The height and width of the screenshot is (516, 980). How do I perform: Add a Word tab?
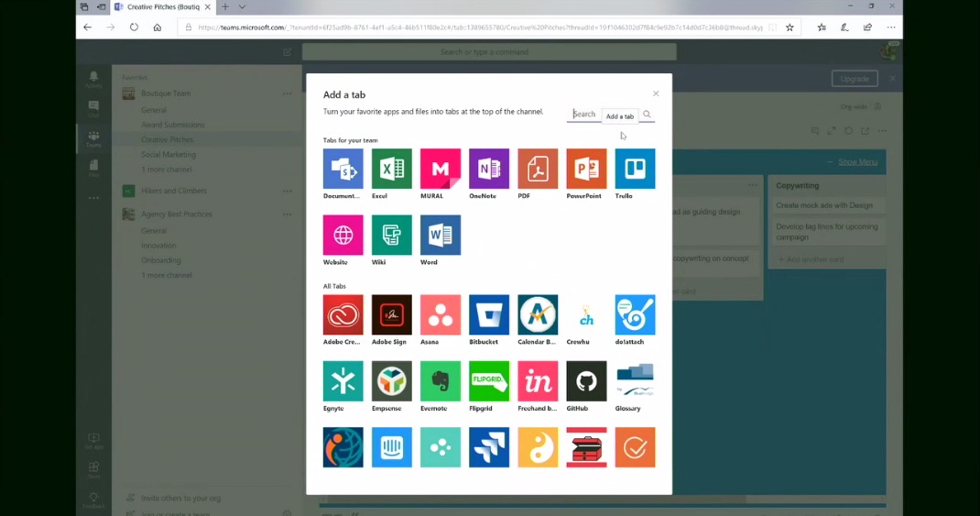pyautogui.click(x=440, y=236)
